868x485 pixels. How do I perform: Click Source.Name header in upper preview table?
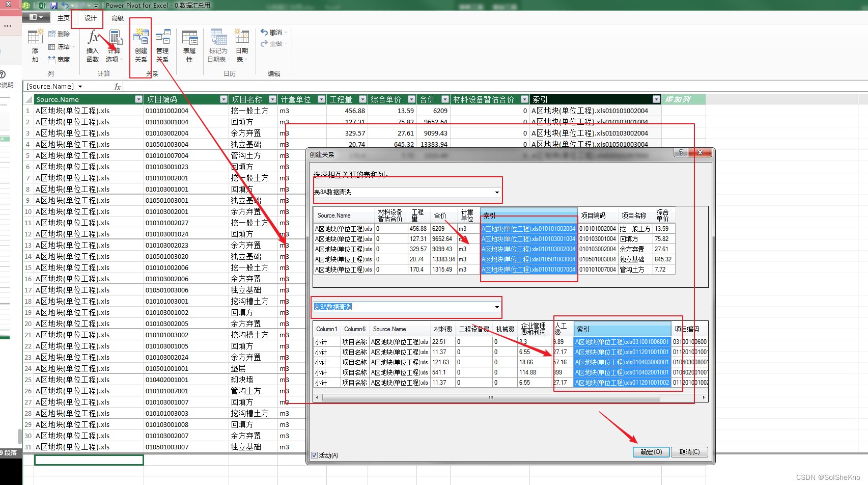344,215
